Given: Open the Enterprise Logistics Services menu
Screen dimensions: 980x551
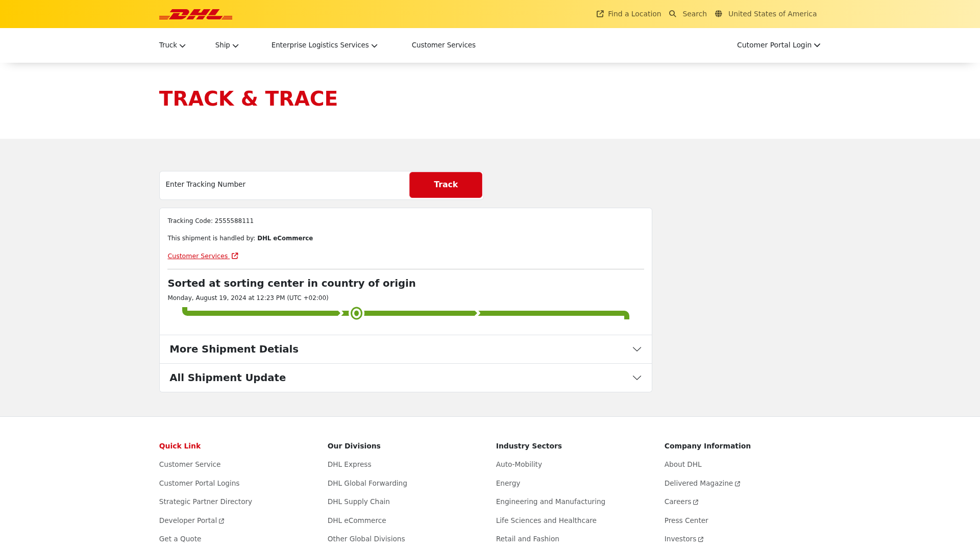Looking at the screenshot, I should click(x=324, y=45).
